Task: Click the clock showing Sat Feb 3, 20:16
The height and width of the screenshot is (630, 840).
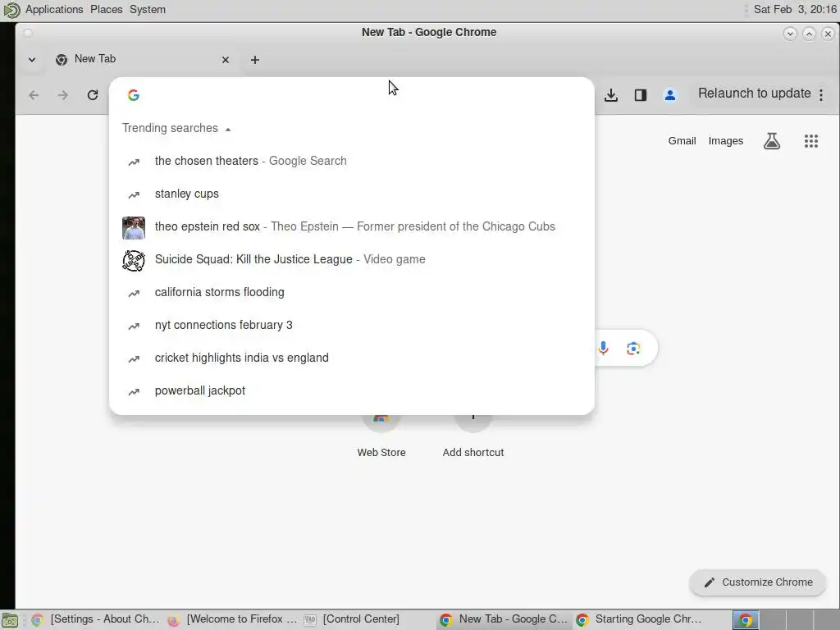Action: coord(795,9)
